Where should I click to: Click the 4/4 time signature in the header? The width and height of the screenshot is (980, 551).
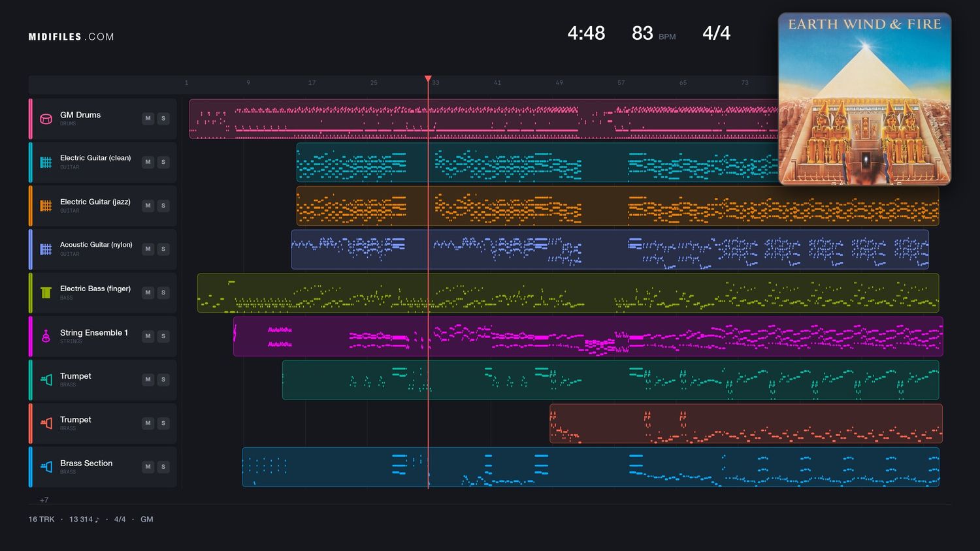[716, 33]
